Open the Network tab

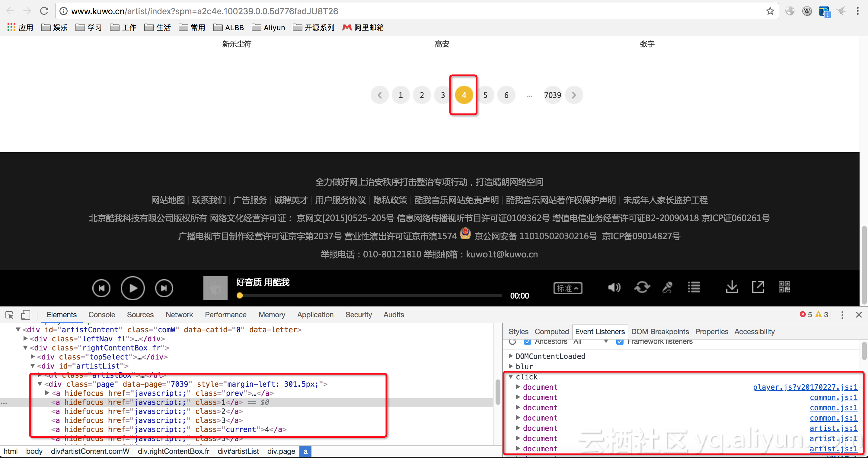(x=179, y=315)
